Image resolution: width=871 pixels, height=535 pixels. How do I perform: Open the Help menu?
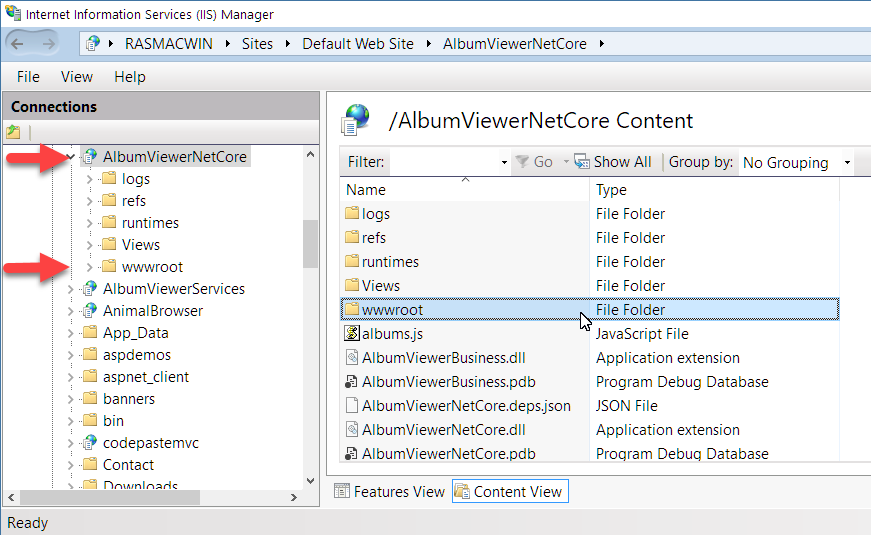[129, 77]
